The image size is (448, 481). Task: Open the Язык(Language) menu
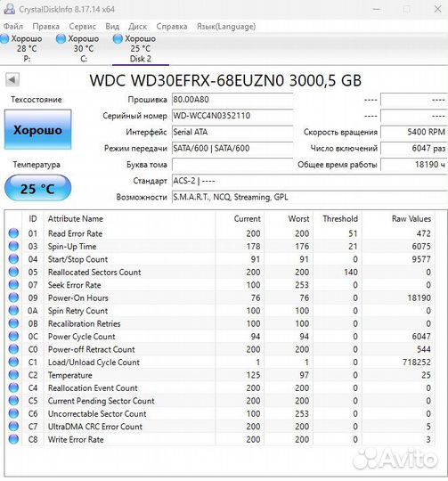pyautogui.click(x=226, y=27)
